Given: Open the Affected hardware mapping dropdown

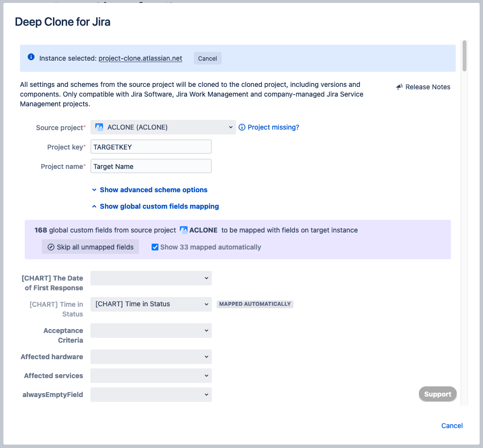Looking at the screenshot, I should pos(151,356).
